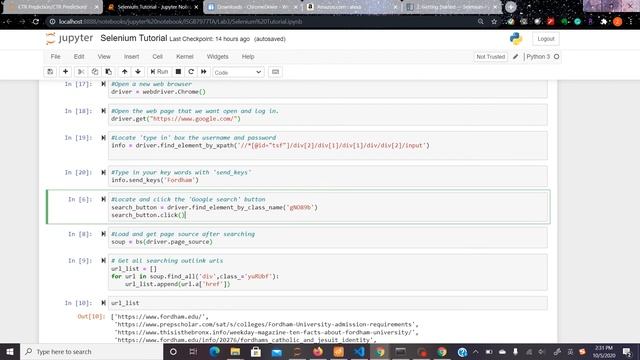Click inside the webdriver.Chrome() code cell
640x360 pixels.
click(328, 88)
